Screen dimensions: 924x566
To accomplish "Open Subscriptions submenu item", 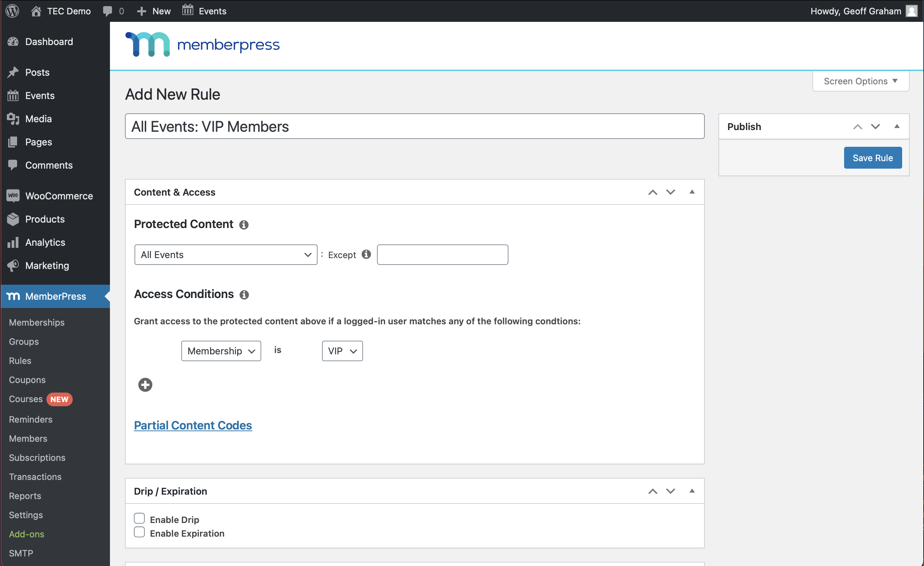I will point(37,458).
